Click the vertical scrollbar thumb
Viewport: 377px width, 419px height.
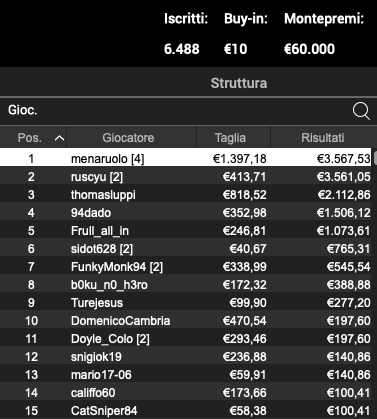point(375,157)
